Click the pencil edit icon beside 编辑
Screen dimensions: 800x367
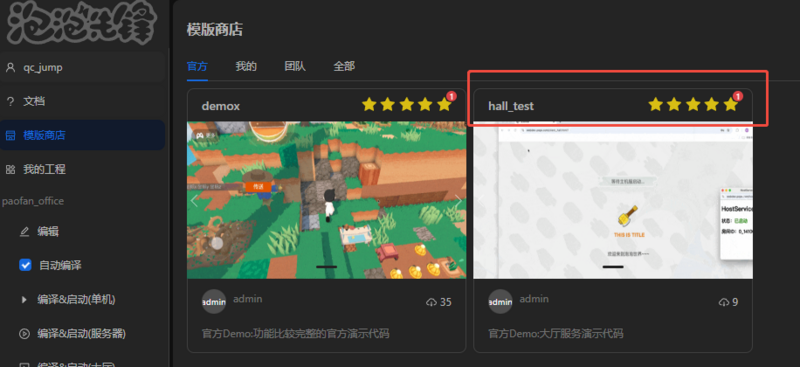pos(24,232)
